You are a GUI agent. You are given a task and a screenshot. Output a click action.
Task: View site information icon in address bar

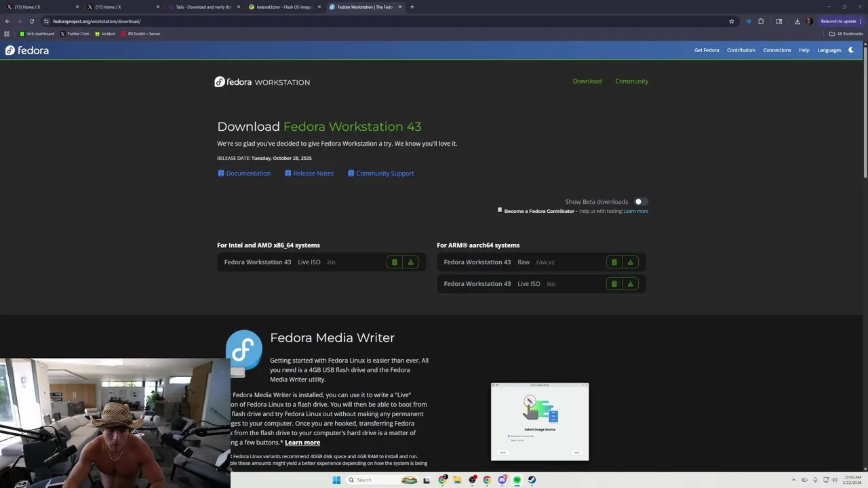(x=46, y=21)
